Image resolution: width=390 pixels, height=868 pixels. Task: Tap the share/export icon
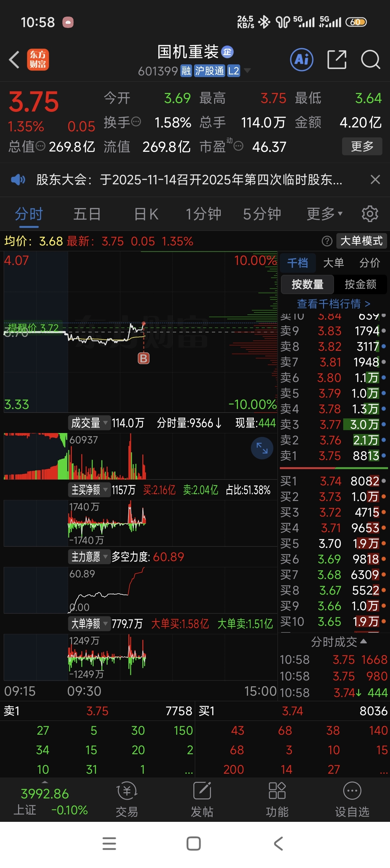[337, 59]
